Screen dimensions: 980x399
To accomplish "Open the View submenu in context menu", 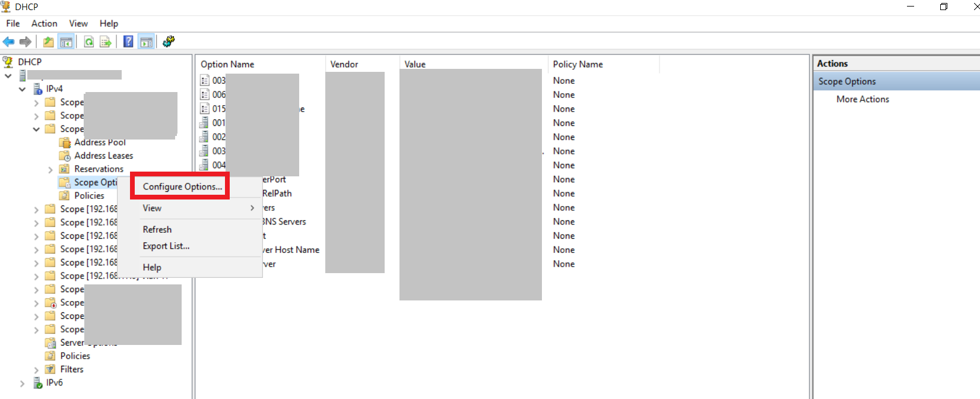I will (x=152, y=208).
